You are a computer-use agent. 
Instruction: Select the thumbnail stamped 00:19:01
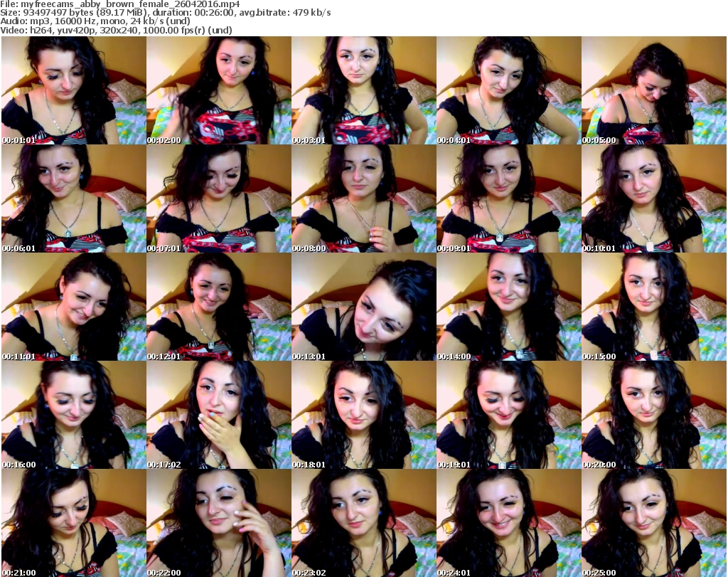click(x=509, y=415)
